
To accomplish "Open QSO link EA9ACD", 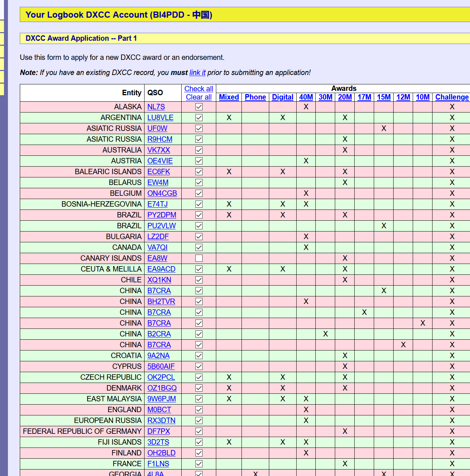I will point(161,269).
